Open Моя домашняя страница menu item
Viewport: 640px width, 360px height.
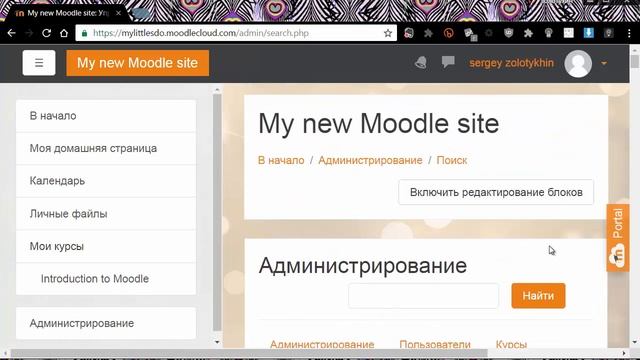(106, 149)
